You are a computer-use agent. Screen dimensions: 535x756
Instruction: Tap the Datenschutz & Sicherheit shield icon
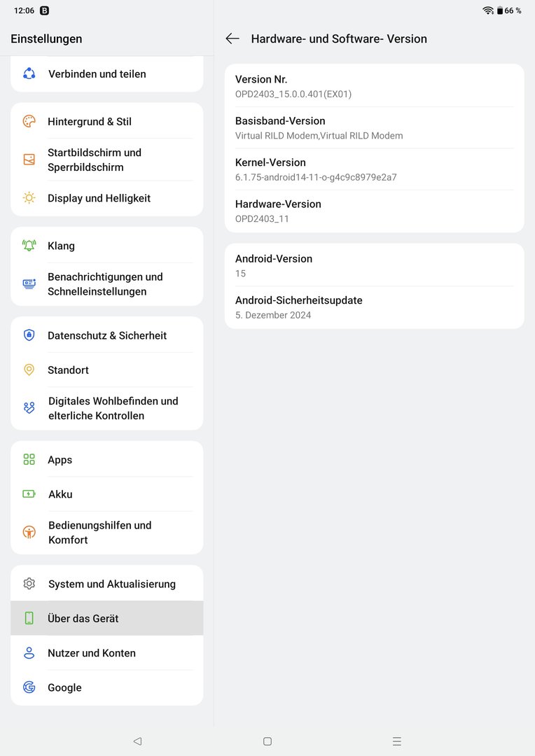tap(29, 335)
